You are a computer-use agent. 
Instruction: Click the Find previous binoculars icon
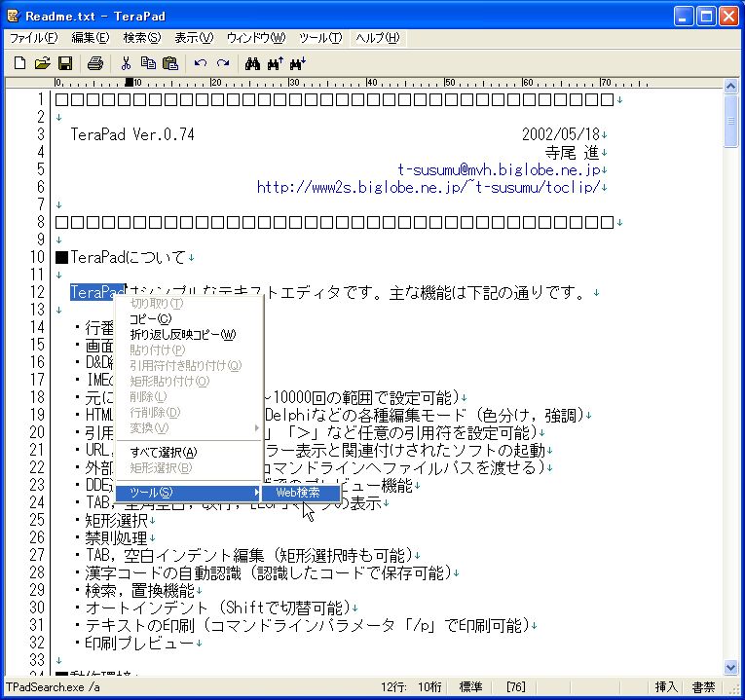[275, 62]
